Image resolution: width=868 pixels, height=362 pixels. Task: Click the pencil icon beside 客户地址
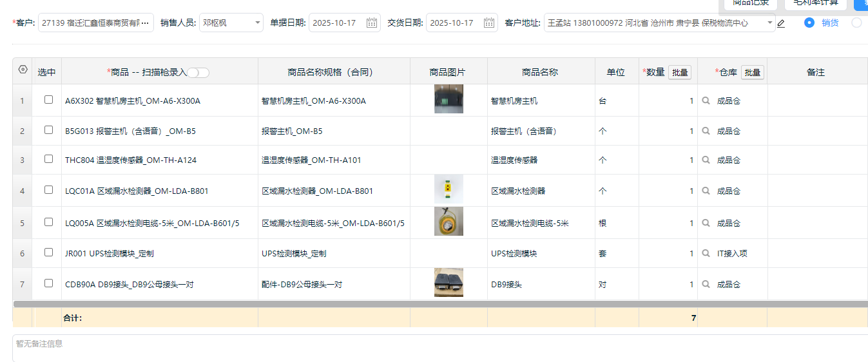[x=781, y=24]
